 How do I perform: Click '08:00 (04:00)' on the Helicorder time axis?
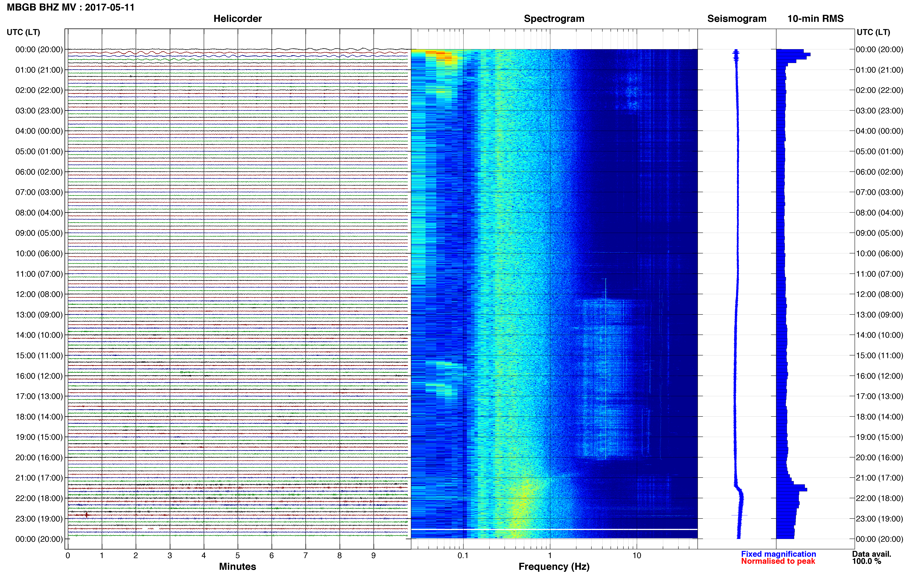click(39, 213)
